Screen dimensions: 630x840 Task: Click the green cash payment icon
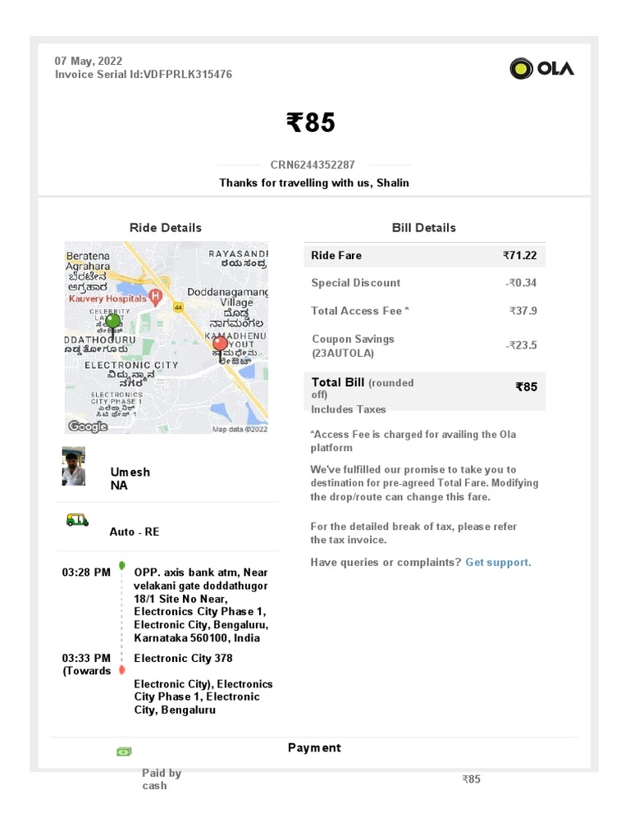(124, 751)
